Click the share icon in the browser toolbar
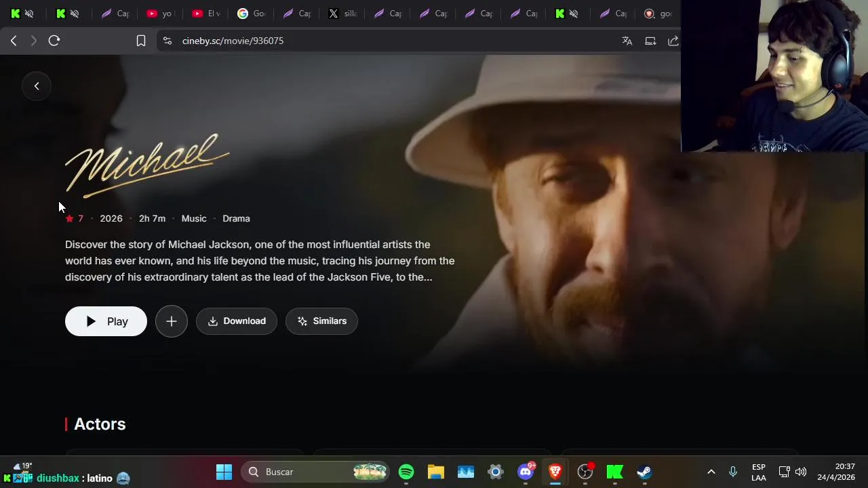868x488 pixels. (673, 41)
